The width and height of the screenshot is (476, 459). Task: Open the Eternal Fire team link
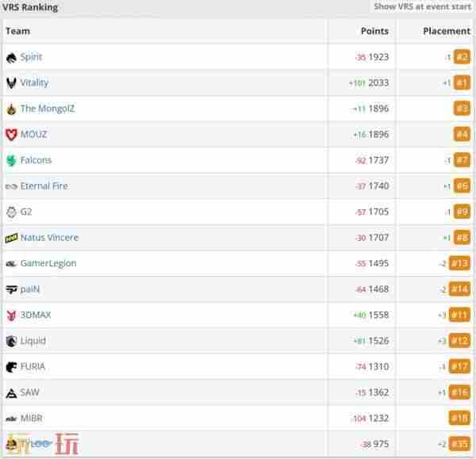coord(44,186)
